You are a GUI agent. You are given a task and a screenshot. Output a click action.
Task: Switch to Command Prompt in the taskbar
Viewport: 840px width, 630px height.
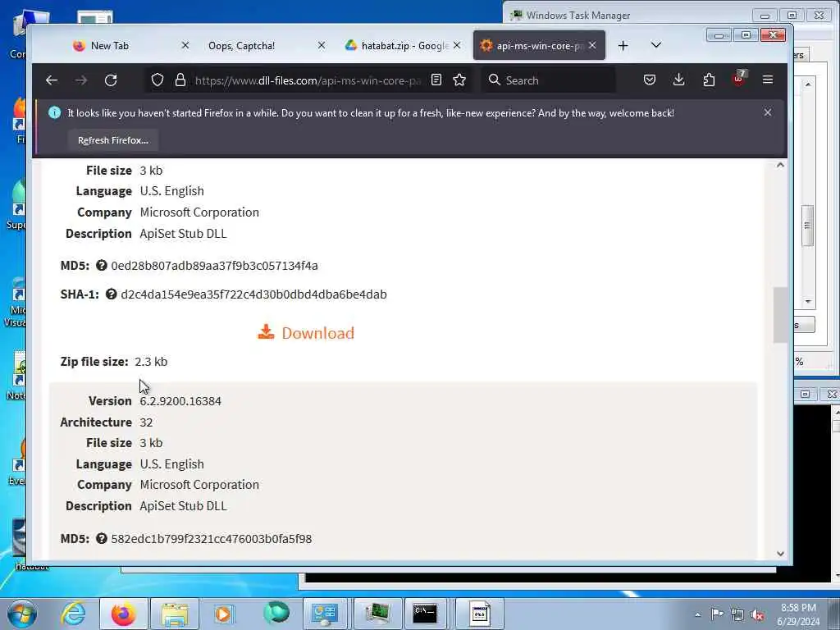click(x=426, y=614)
